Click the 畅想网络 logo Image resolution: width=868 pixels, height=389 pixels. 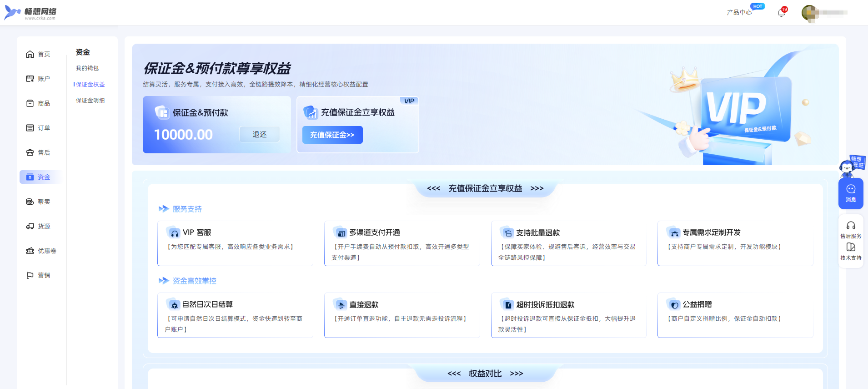(x=30, y=13)
